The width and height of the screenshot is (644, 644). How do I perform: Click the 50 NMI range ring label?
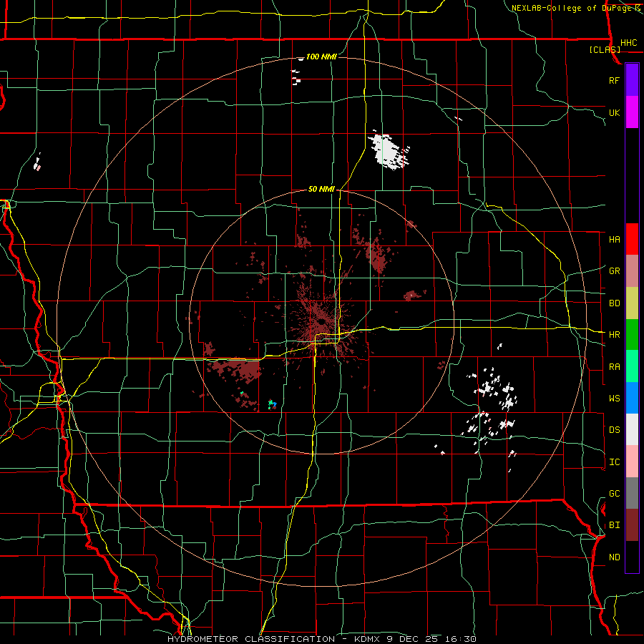[321, 189]
